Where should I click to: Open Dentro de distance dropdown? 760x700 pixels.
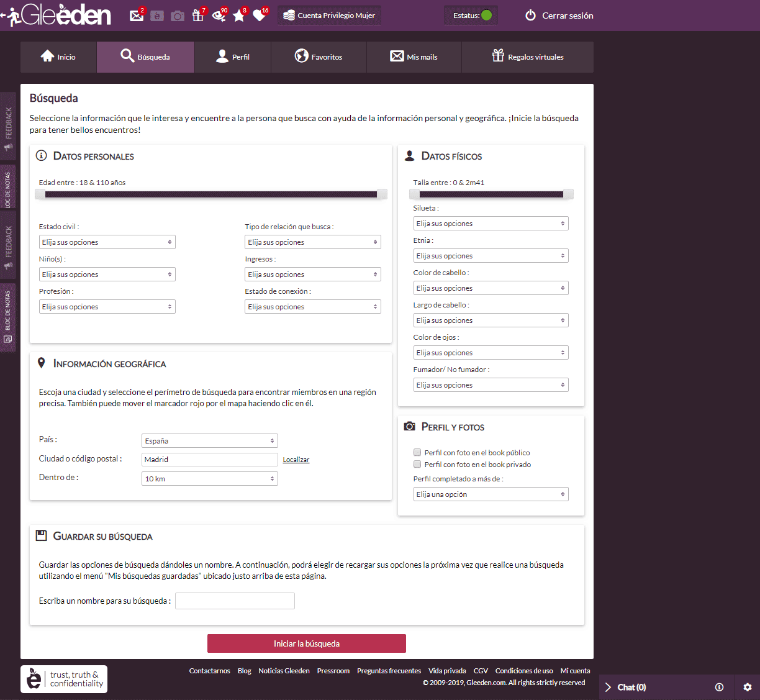pos(210,479)
